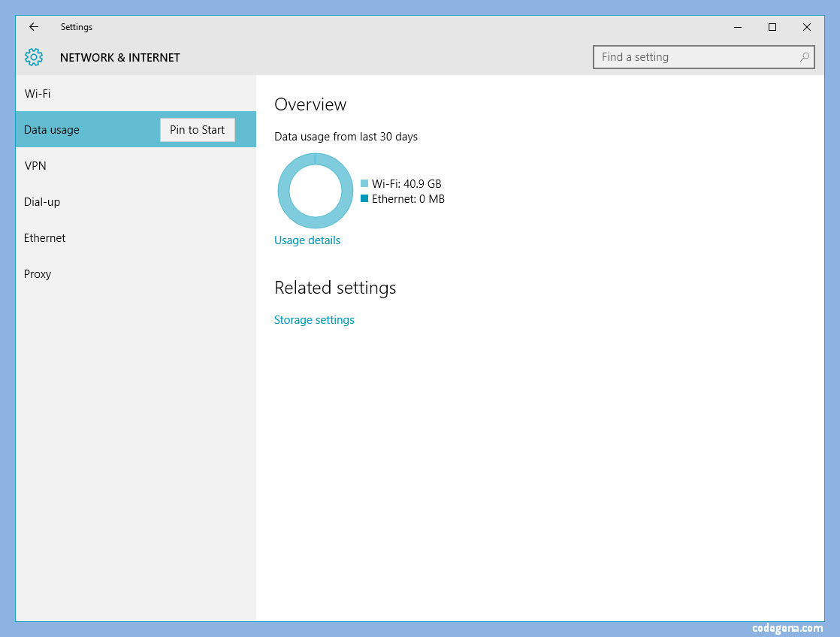Click the data usage donut chart

[315, 191]
